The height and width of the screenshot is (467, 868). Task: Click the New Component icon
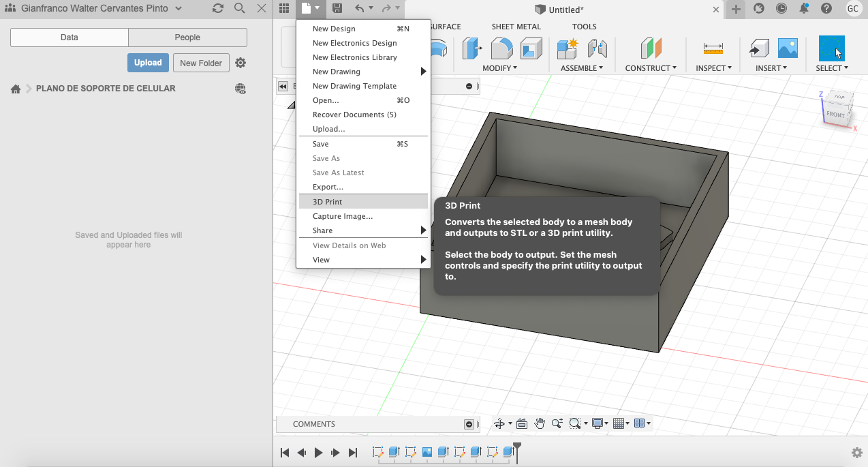(567, 48)
